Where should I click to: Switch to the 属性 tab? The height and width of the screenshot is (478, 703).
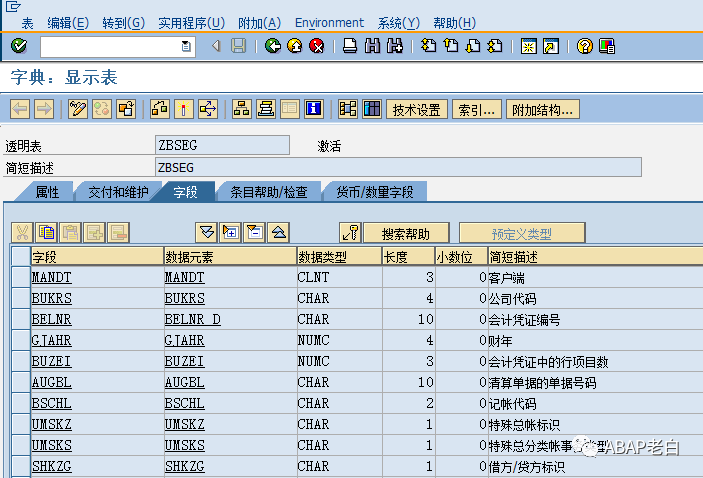47,192
